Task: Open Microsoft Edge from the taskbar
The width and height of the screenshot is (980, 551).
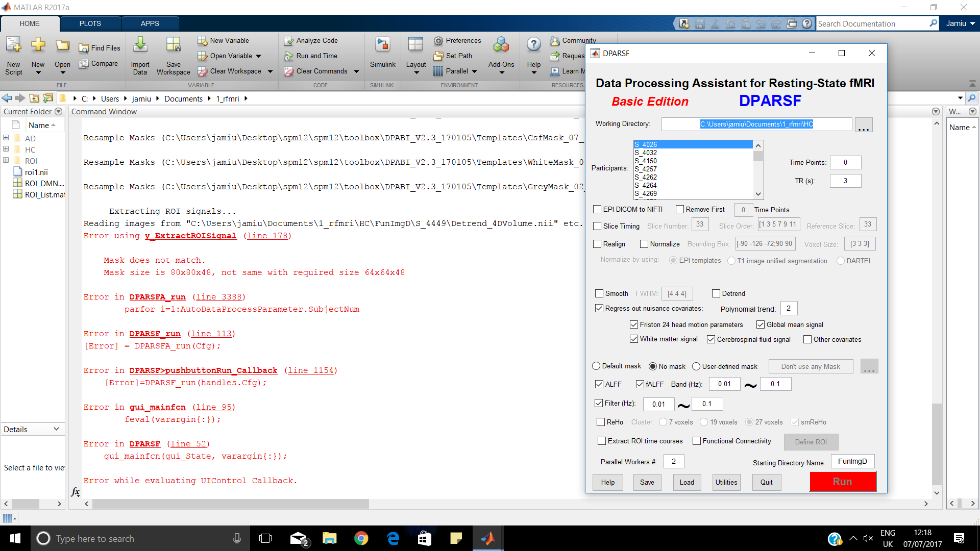Action: point(393,538)
